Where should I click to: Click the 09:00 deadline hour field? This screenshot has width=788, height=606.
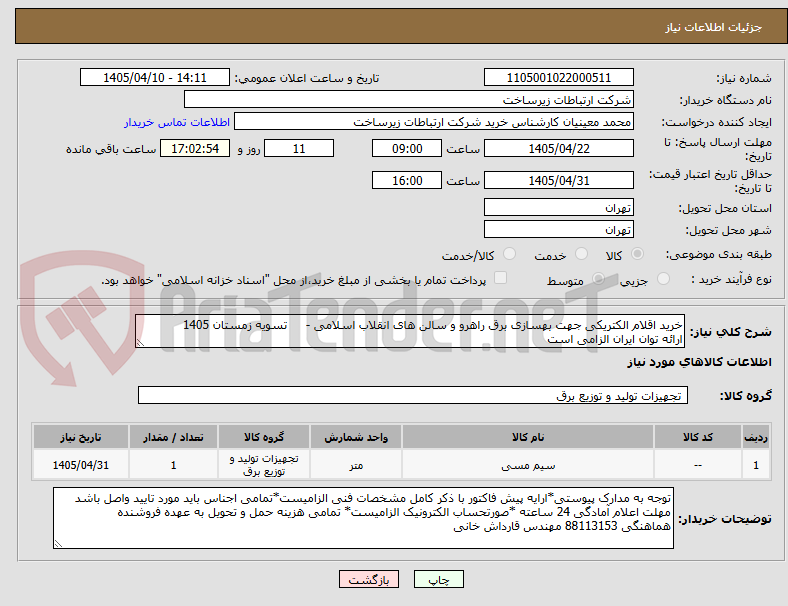pos(407,148)
